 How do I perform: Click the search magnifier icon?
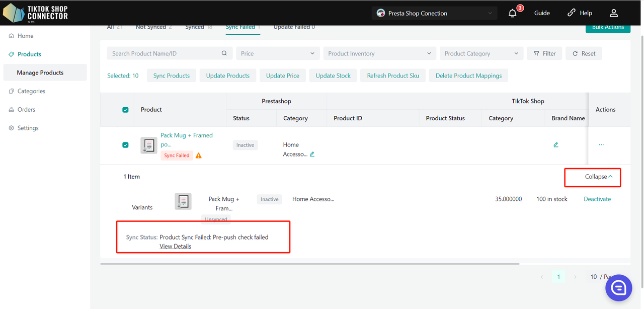224,53
